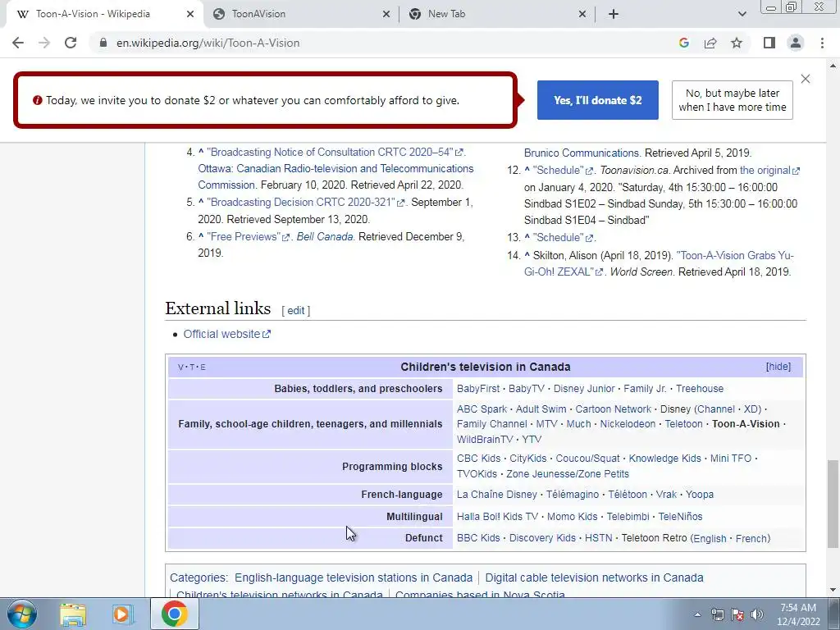Click the address bar URL
The width and height of the screenshot is (840, 630).
click(208, 43)
